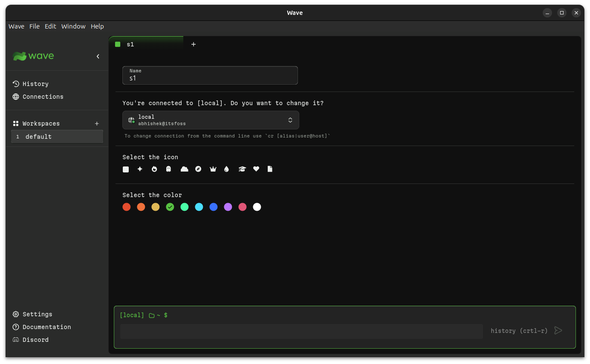Choose the compass icon
Viewport: 590px width, 364px height.
(198, 169)
